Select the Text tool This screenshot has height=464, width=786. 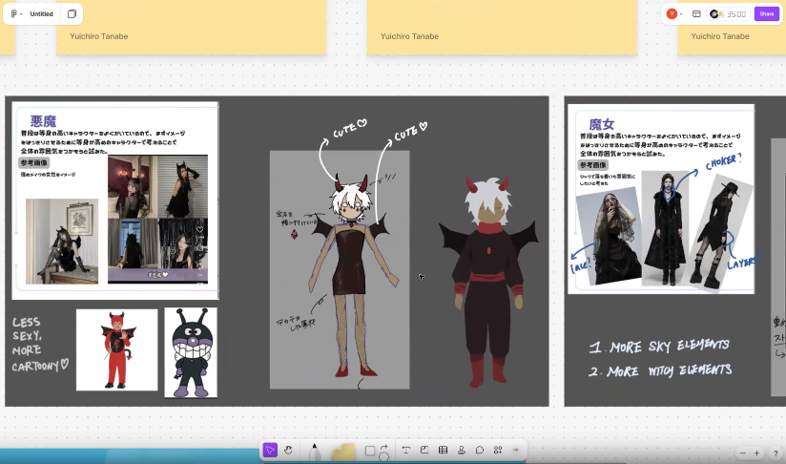[406, 451]
